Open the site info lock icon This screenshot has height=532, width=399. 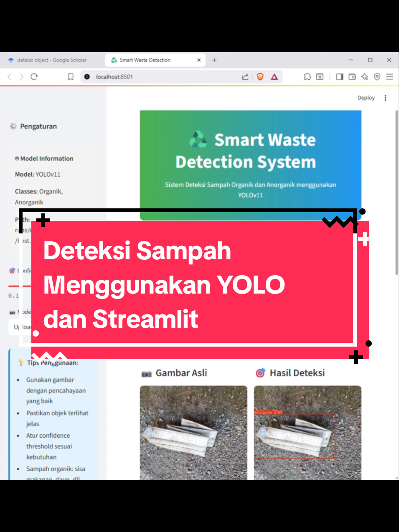(86, 77)
